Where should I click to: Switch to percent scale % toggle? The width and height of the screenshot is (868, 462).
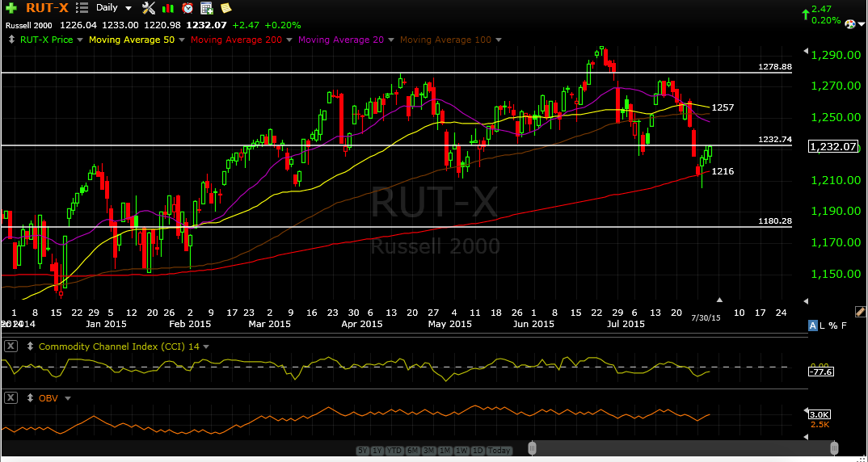coord(833,325)
